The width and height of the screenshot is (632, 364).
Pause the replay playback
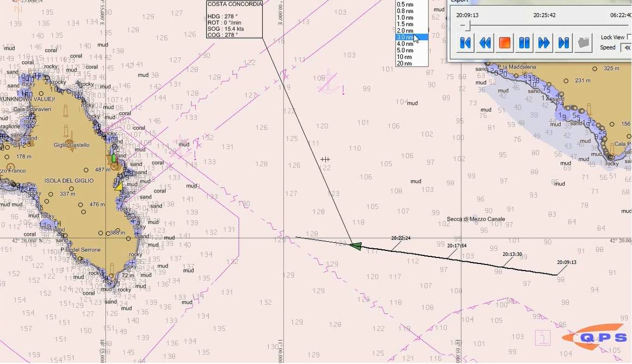coord(524,43)
